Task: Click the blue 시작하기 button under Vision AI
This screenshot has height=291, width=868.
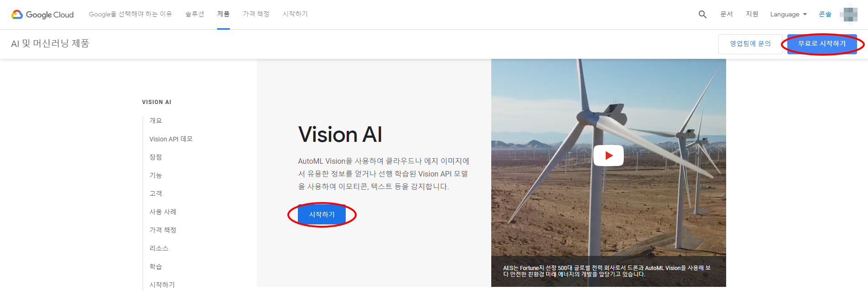Action: (x=322, y=214)
